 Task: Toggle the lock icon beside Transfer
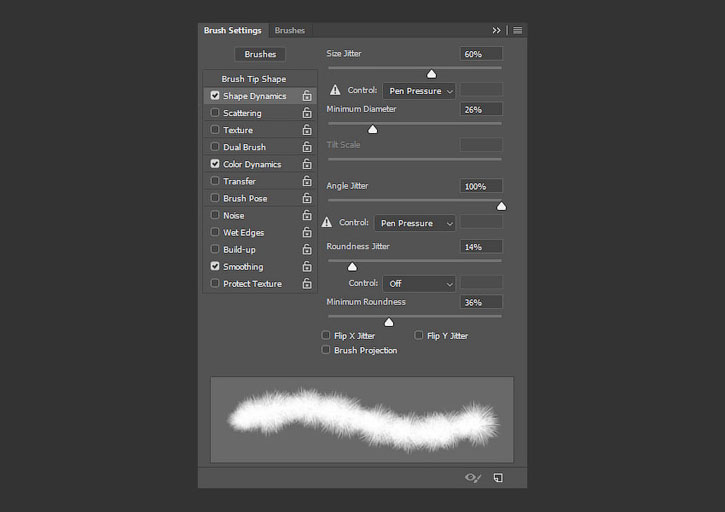pos(307,181)
